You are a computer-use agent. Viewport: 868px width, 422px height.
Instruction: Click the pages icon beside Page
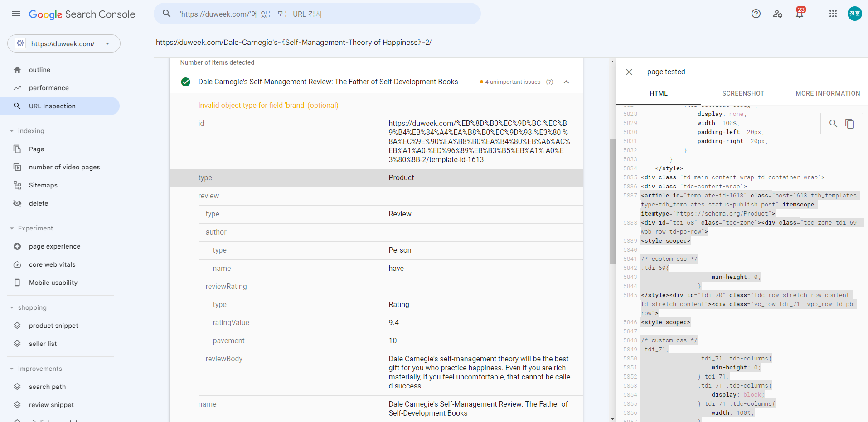click(17, 149)
